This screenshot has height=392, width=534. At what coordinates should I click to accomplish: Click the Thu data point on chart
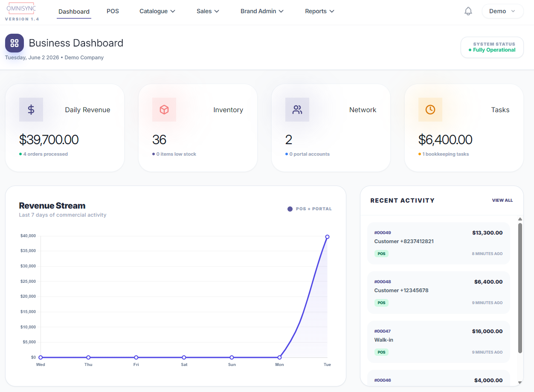(x=88, y=357)
